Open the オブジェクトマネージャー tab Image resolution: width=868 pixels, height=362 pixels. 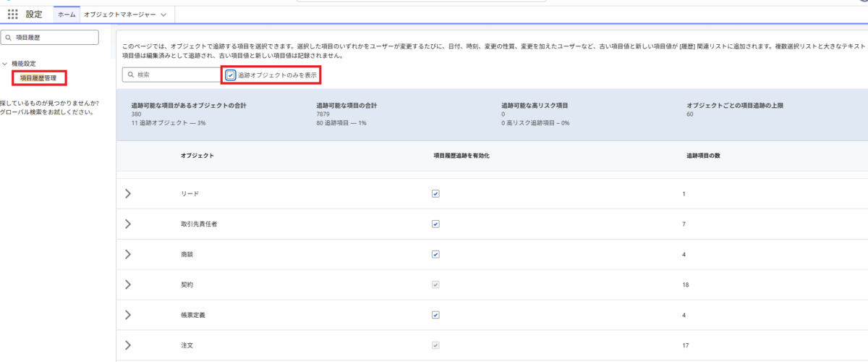click(x=119, y=14)
